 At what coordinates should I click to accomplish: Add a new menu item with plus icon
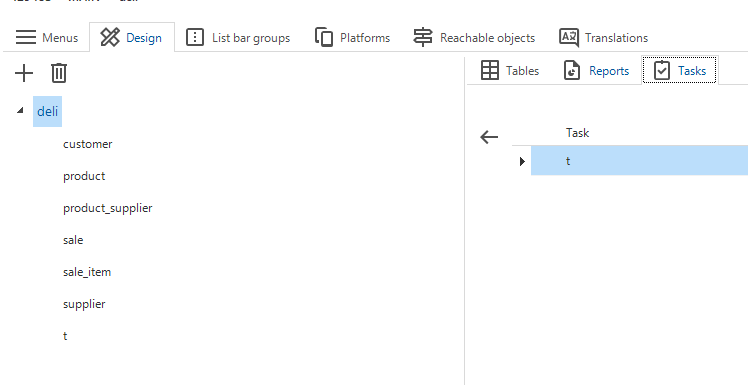coord(24,73)
